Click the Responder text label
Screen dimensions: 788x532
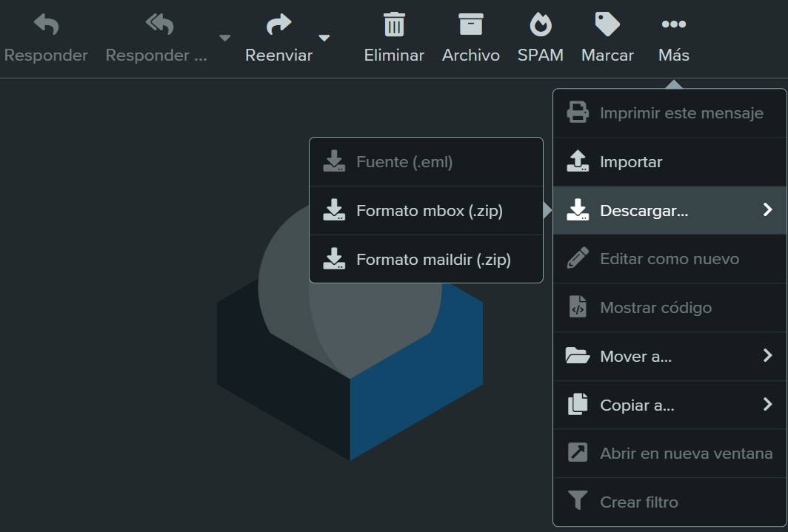pos(46,55)
